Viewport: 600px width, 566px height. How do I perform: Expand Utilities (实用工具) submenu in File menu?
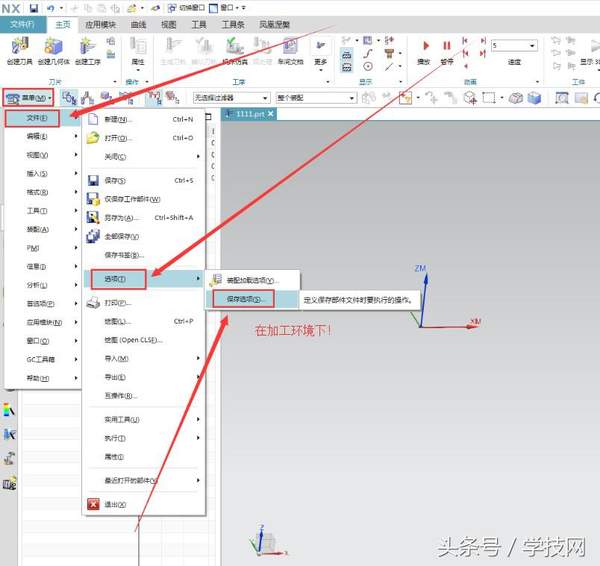[x=143, y=420]
